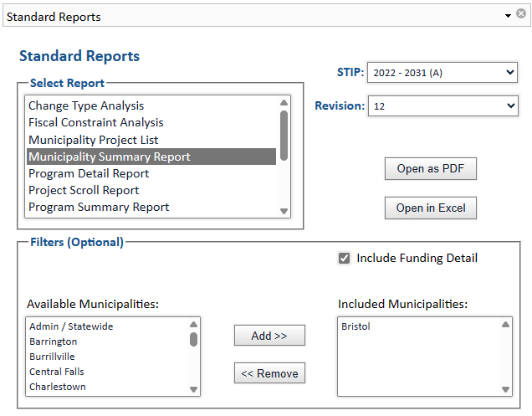
Task: Click included municipalities scroll down arrow
Action: (x=505, y=389)
